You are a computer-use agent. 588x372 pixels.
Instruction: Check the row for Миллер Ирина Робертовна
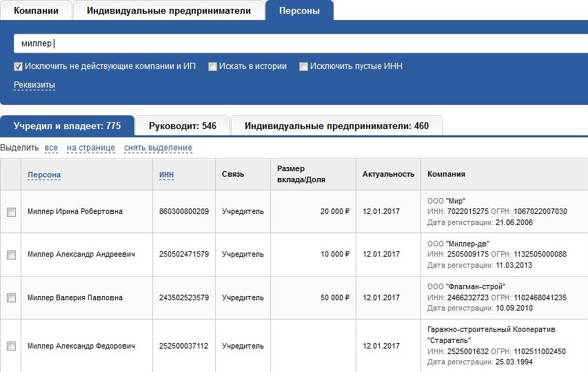click(11, 212)
